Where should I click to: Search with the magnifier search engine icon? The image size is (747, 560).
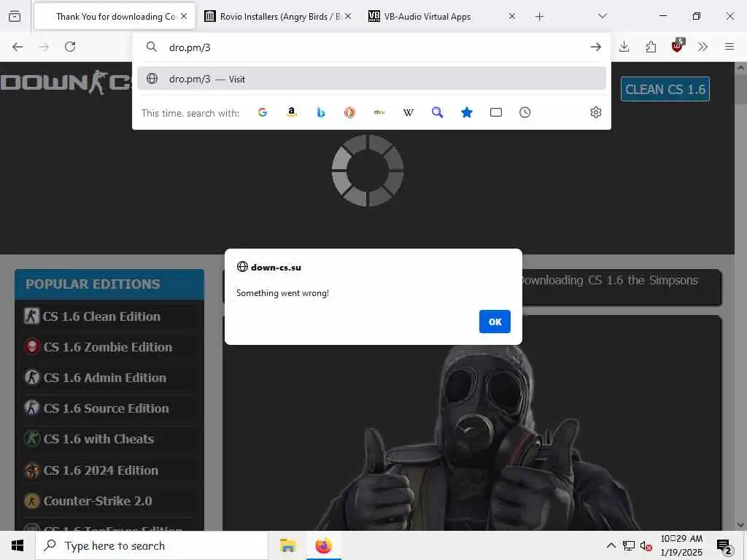coord(438,112)
